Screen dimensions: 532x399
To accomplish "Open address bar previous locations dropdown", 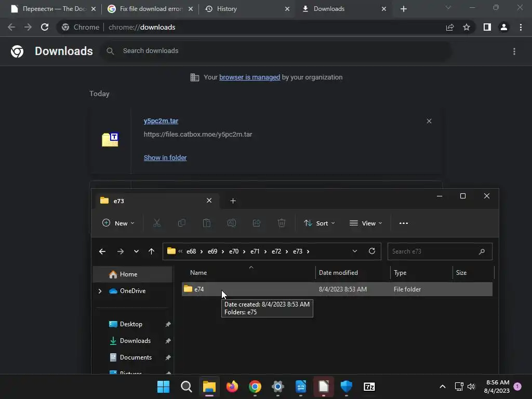I will 354,251.
